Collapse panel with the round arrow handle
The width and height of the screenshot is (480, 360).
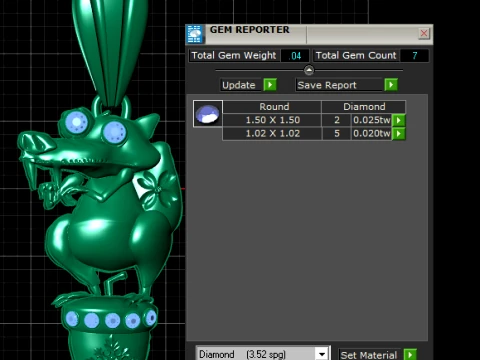tap(309, 70)
